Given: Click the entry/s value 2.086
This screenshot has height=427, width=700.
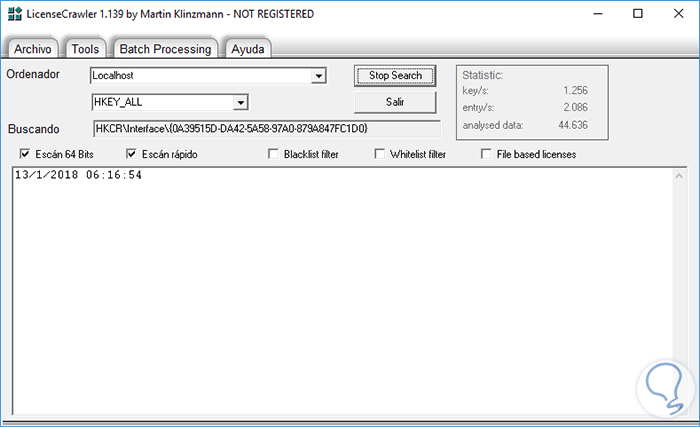Looking at the screenshot, I should pos(575,107).
